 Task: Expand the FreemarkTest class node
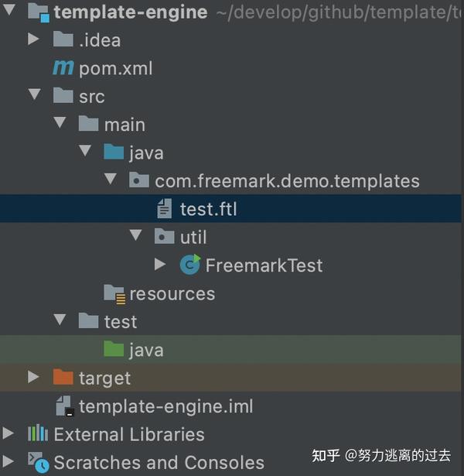[160, 265]
